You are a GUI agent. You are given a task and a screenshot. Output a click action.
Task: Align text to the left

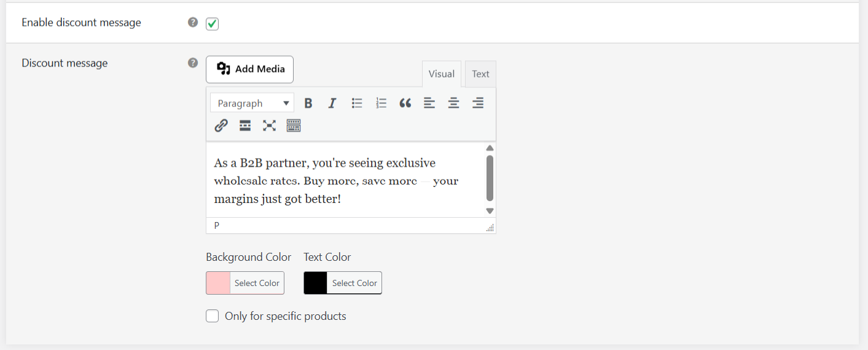429,103
